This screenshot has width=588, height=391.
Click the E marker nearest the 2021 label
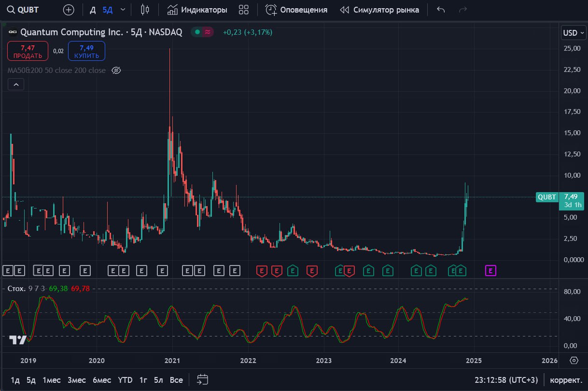pyautogui.click(x=163, y=271)
